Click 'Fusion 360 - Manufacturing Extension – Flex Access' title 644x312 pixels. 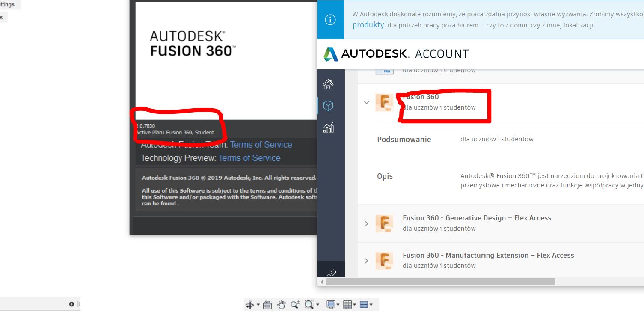[x=488, y=255]
